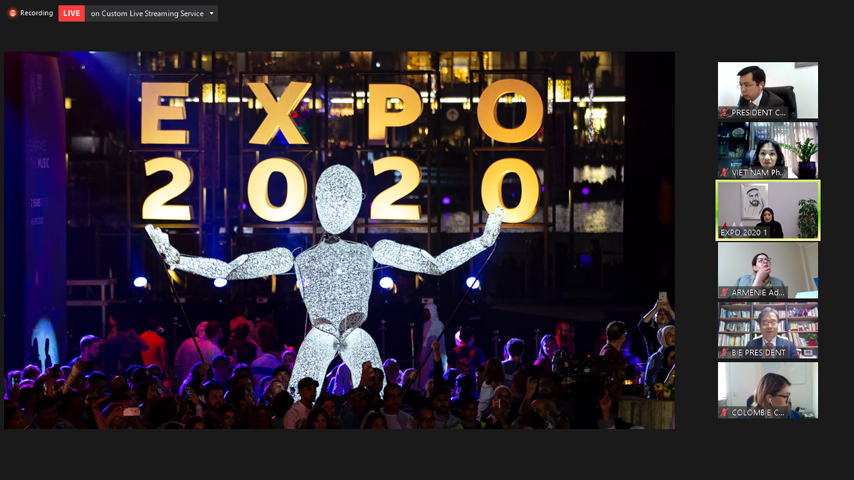Click muted microphone icon on ARMENIE tile
The width and height of the screenshot is (854, 480).
(x=725, y=293)
